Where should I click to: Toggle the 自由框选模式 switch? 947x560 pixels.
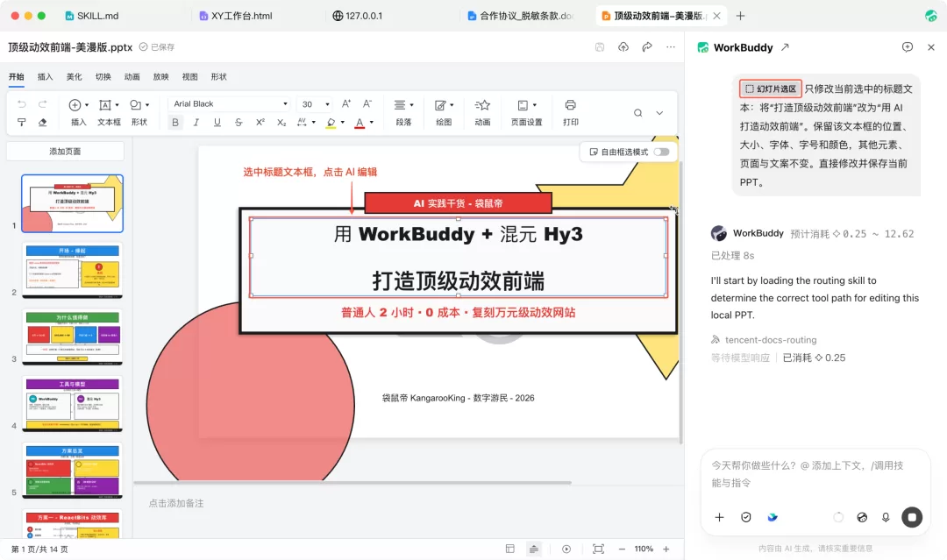661,152
